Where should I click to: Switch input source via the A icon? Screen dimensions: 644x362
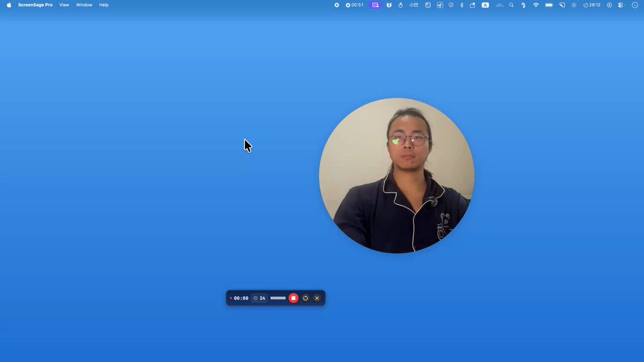[x=485, y=5]
